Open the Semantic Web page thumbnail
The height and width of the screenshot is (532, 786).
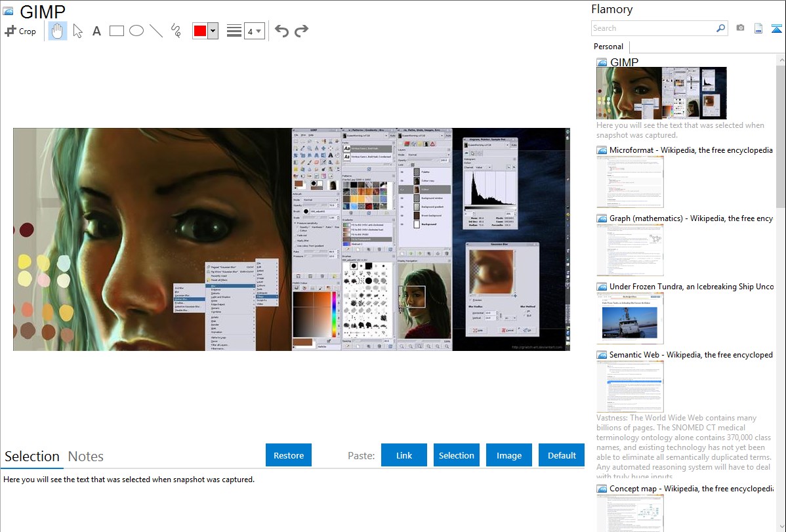point(630,386)
